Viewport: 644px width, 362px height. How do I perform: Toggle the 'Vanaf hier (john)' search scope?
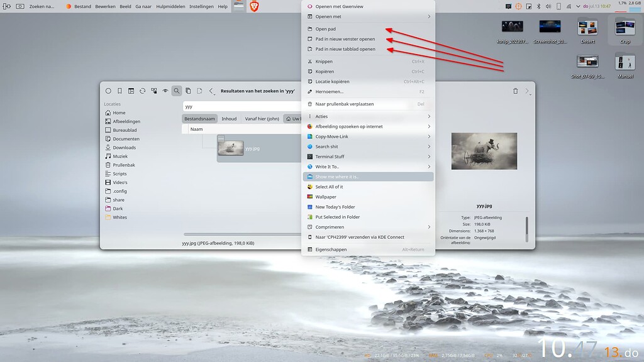pyautogui.click(x=261, y=118)
